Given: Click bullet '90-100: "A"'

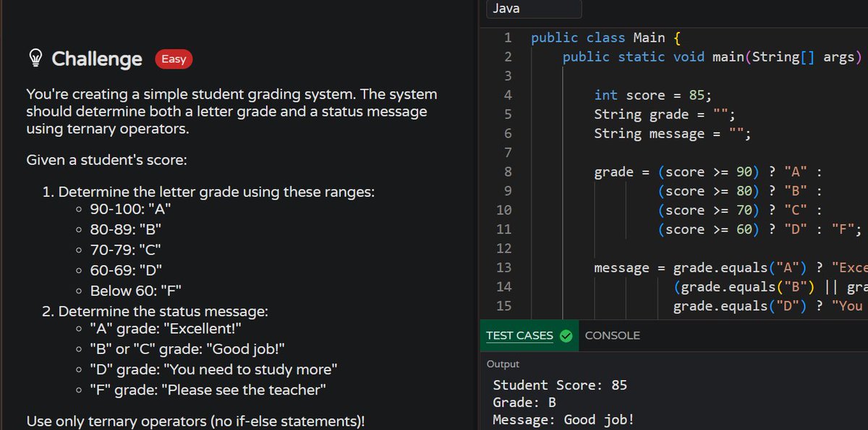Looking at the screenshot, I should coord(130,210).
